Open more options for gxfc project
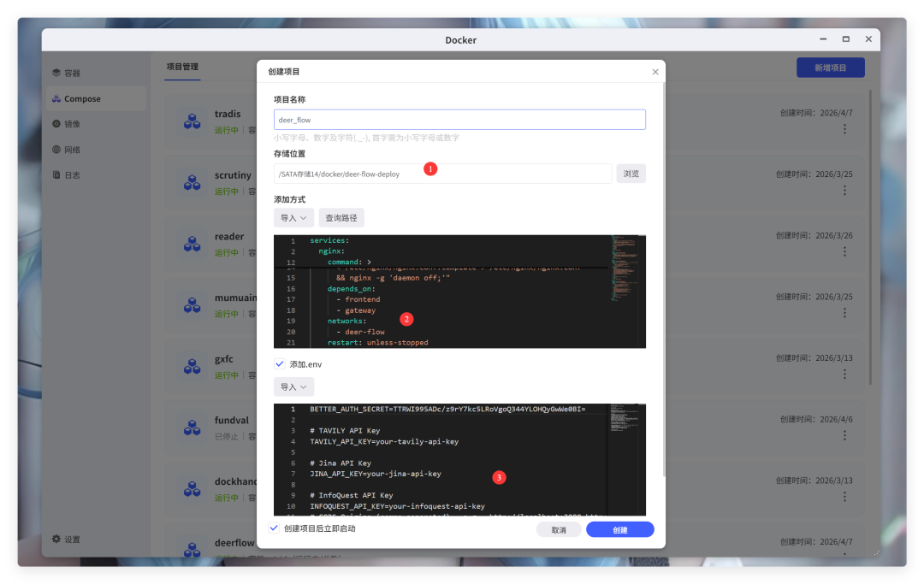 [x=844, y=374]
